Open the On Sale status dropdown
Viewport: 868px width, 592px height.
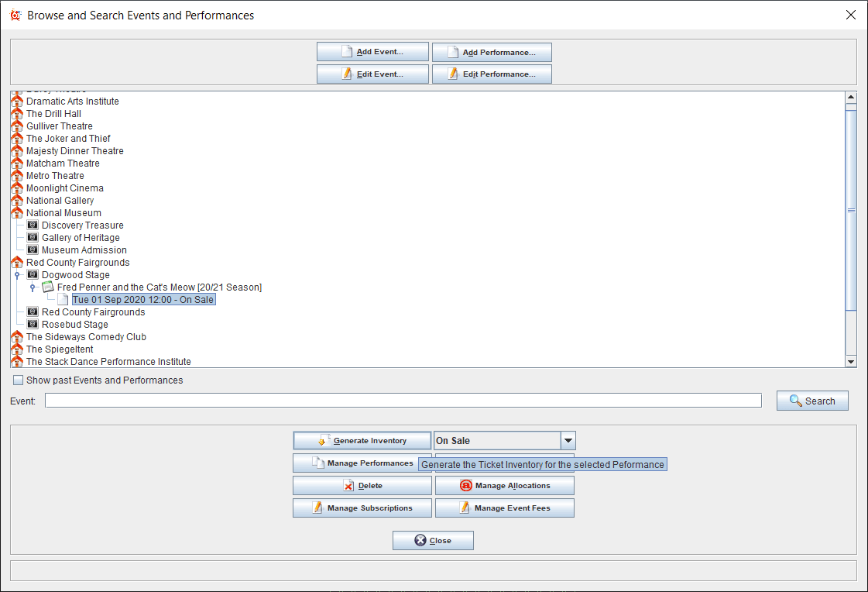(x=568, y=441)
